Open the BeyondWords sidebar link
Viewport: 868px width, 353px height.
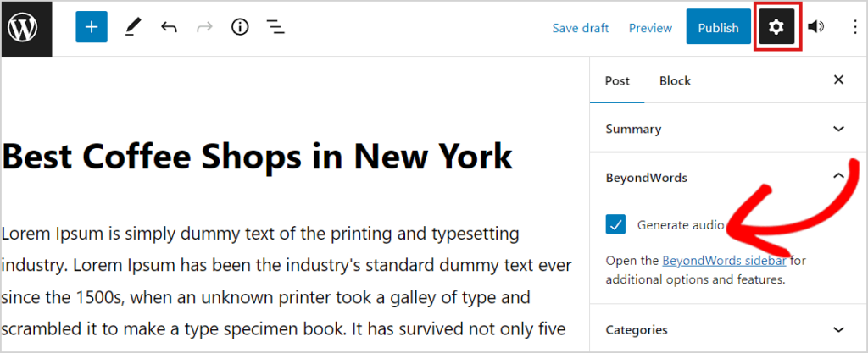click(x=726, y=261)
